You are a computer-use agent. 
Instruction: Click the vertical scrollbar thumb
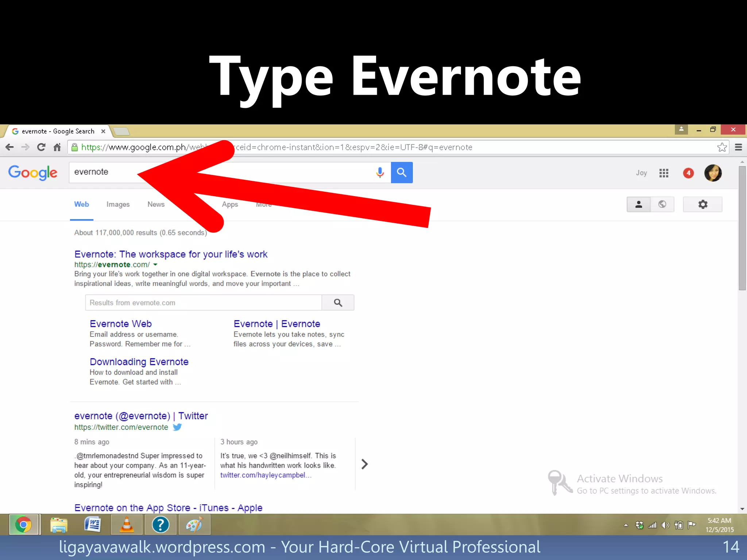coord(742,228)
